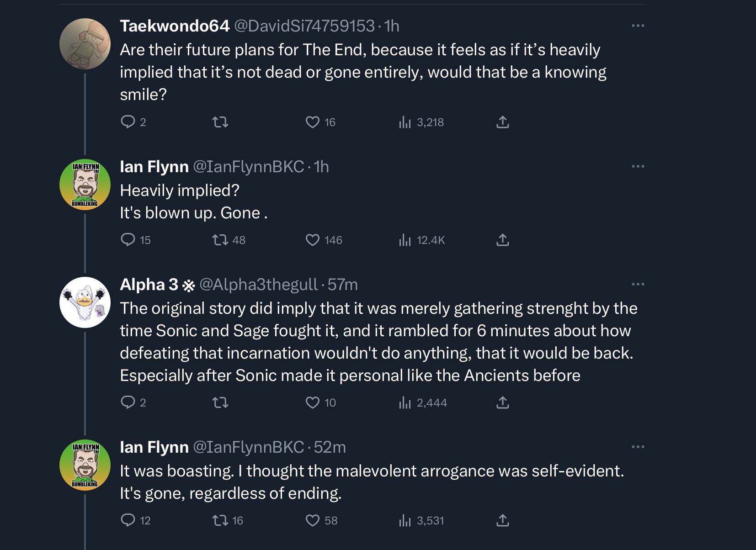
Task: Reply to Ian Flynn's 'Heavily implied?' tweet
Action: coord(128,240)
